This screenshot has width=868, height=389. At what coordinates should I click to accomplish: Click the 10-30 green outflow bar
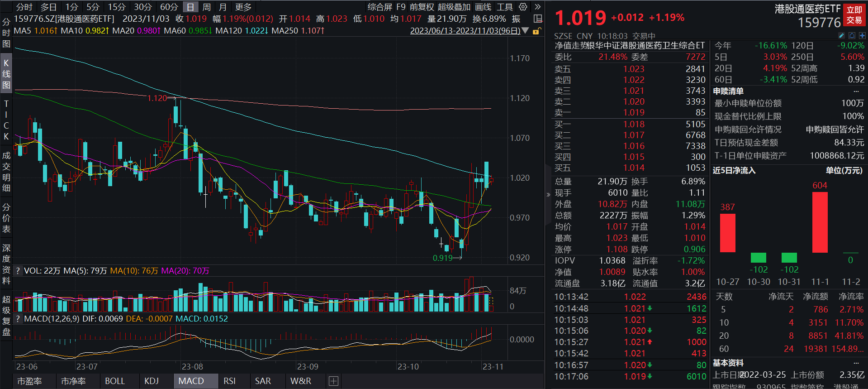758,258
